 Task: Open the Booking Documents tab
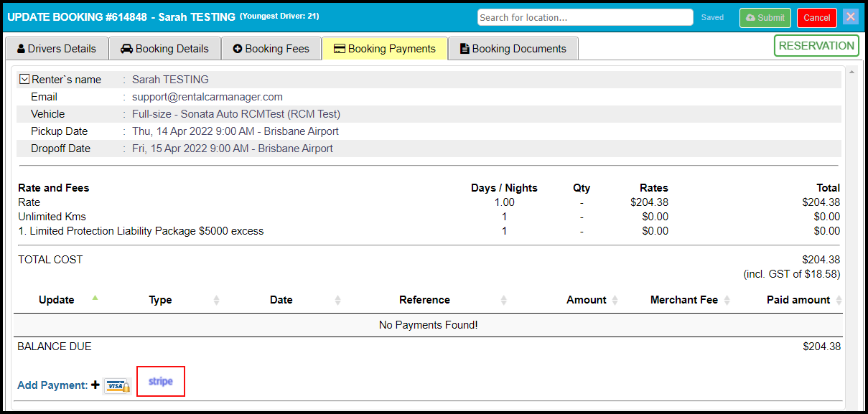click(513, 49)
